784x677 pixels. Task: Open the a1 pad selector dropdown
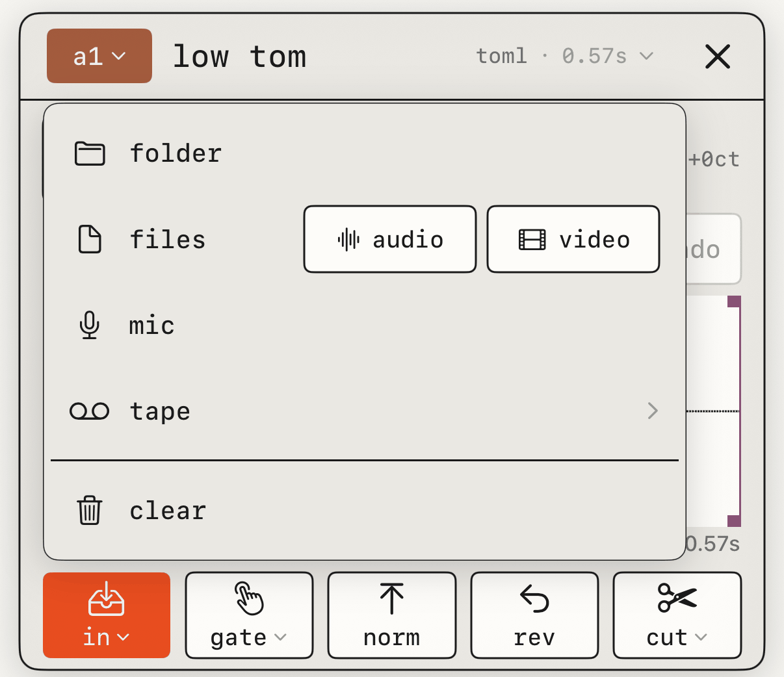[99, 56]
